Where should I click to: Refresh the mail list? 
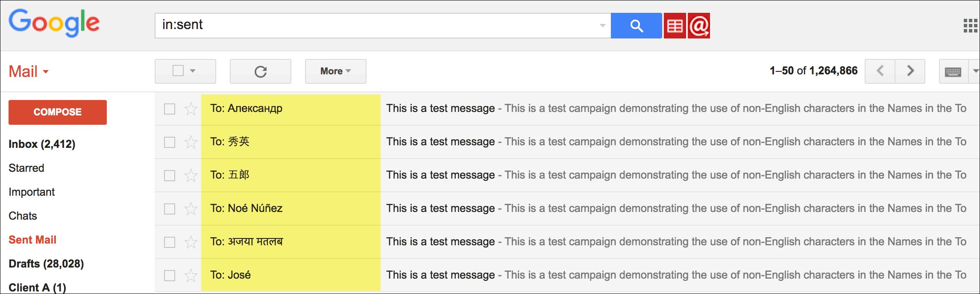(x=260, y=71)
